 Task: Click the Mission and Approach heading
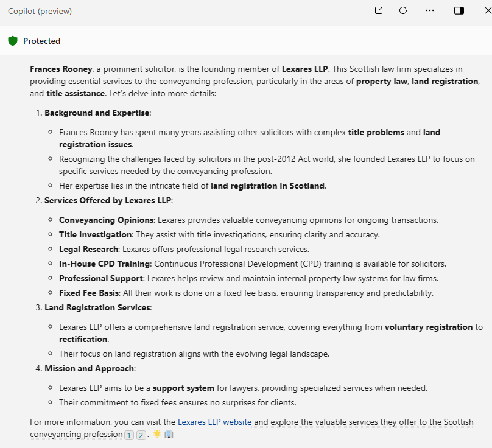[x=90, y=368]
